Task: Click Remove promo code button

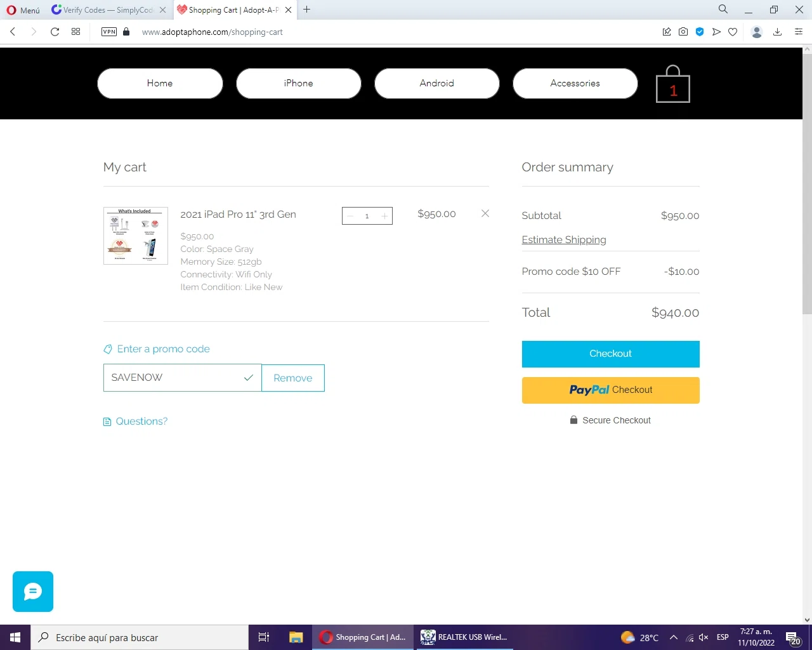Action: pos(293,378)
